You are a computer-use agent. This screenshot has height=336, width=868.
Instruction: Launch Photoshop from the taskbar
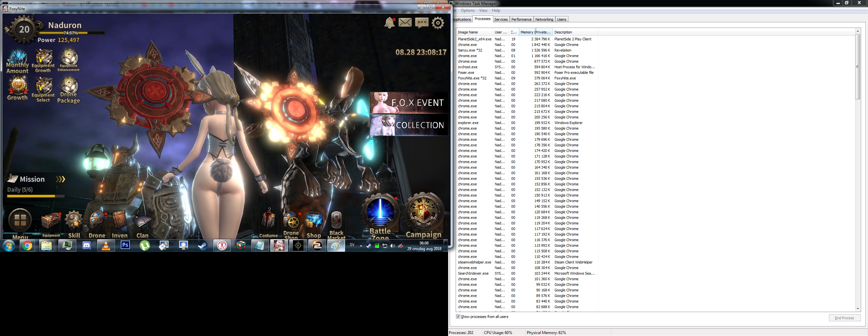point(125,245)
